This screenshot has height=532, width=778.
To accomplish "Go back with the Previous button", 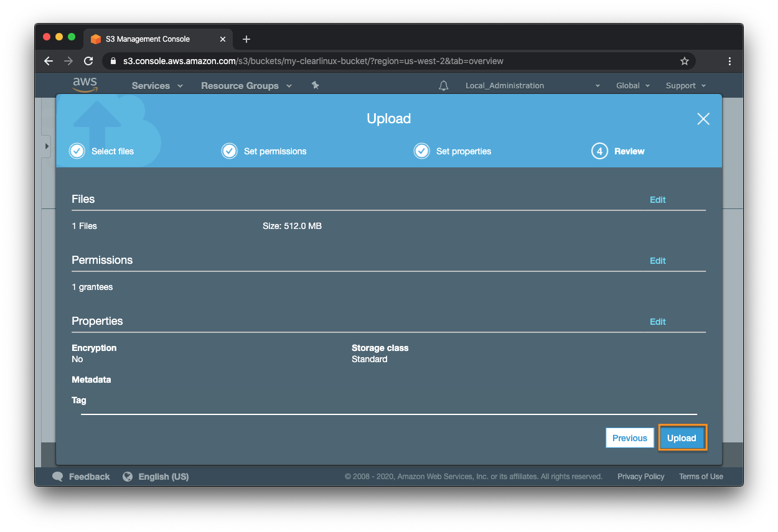I will [630, 438].
